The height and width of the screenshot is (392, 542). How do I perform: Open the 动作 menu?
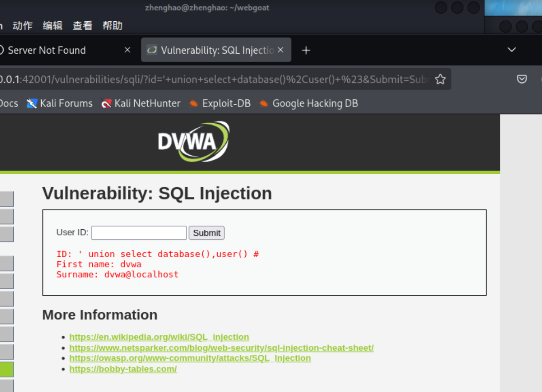click(23, 26)
